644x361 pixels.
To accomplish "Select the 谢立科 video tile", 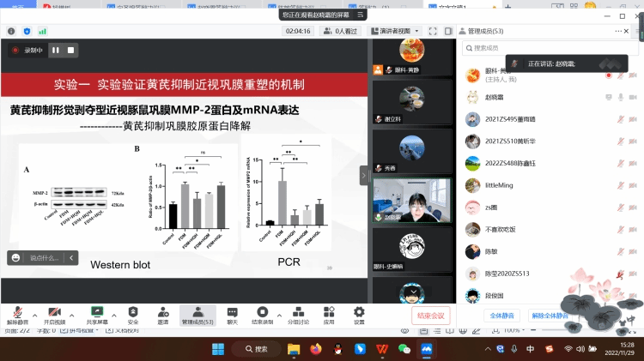I will pyautogui.click(x=412, y=102).
